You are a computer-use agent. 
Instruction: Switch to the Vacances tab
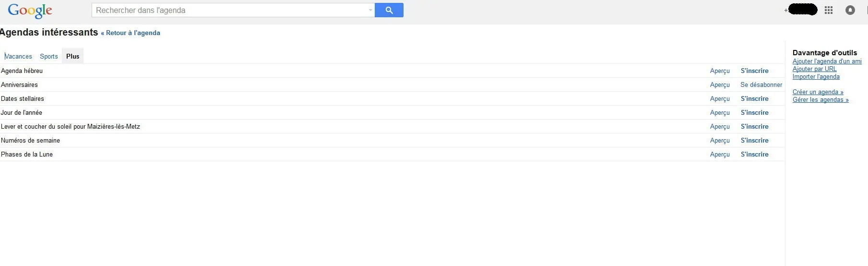click(x=18, y=56)
